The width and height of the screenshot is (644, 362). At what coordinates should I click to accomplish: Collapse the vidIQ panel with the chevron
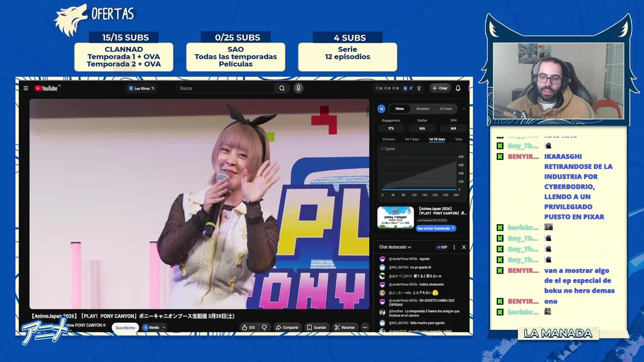pyautogui.click(x=463, y=109)
